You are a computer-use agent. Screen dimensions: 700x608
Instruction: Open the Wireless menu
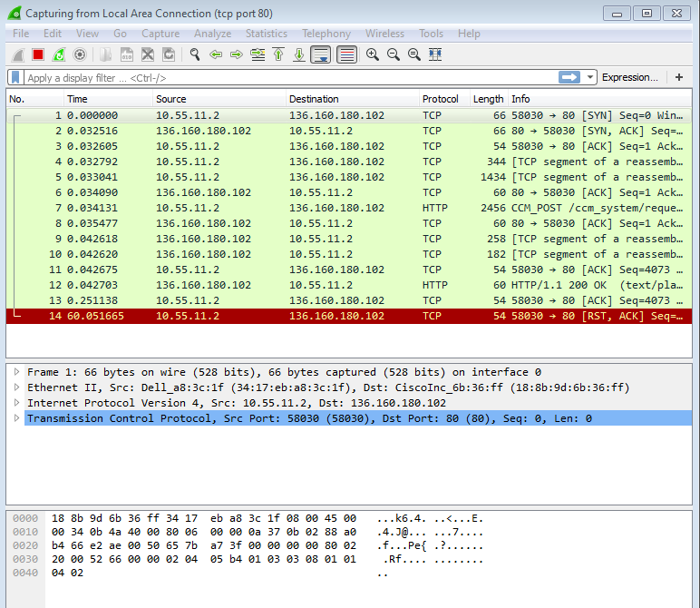[x=384, y=34]
